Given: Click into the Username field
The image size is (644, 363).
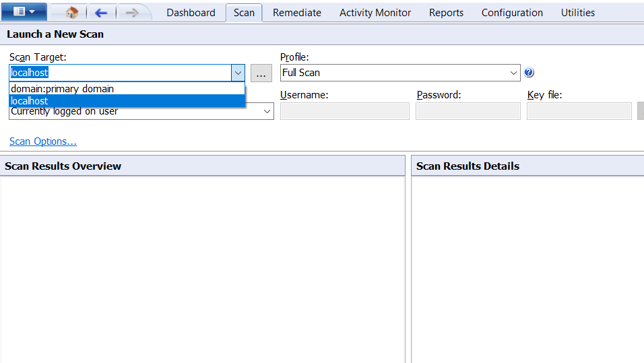Looking at the screenshot, I should coord(345,111).
